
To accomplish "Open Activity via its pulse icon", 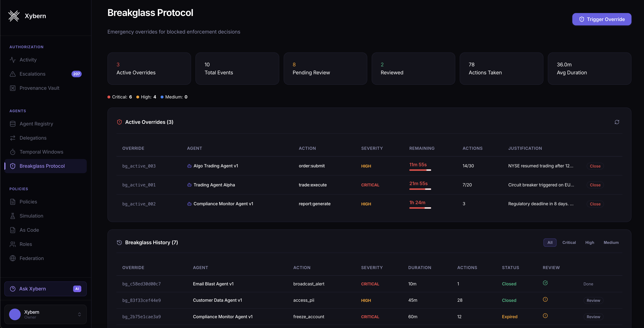I will click(x=13, y=60).
